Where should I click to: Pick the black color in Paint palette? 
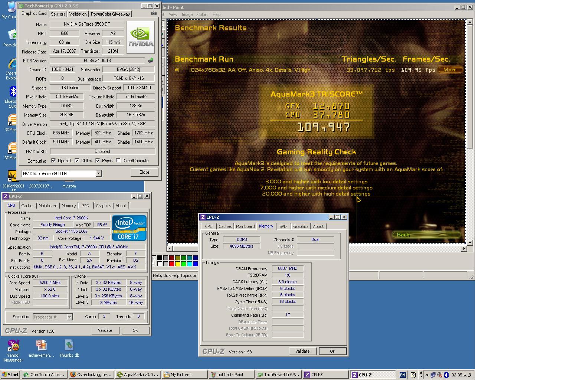coord(160,258)
